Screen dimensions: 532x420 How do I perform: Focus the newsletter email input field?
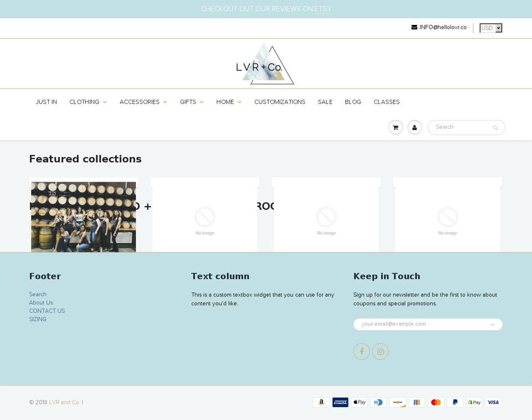pyautogui.click(x=421, y=324)
